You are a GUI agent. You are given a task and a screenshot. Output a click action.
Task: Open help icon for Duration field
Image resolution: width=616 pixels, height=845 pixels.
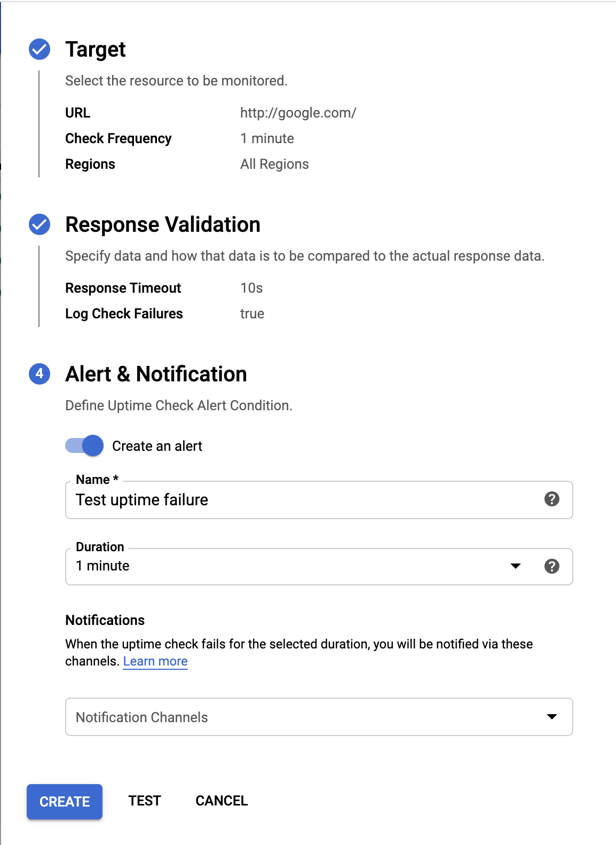point(551,566)
